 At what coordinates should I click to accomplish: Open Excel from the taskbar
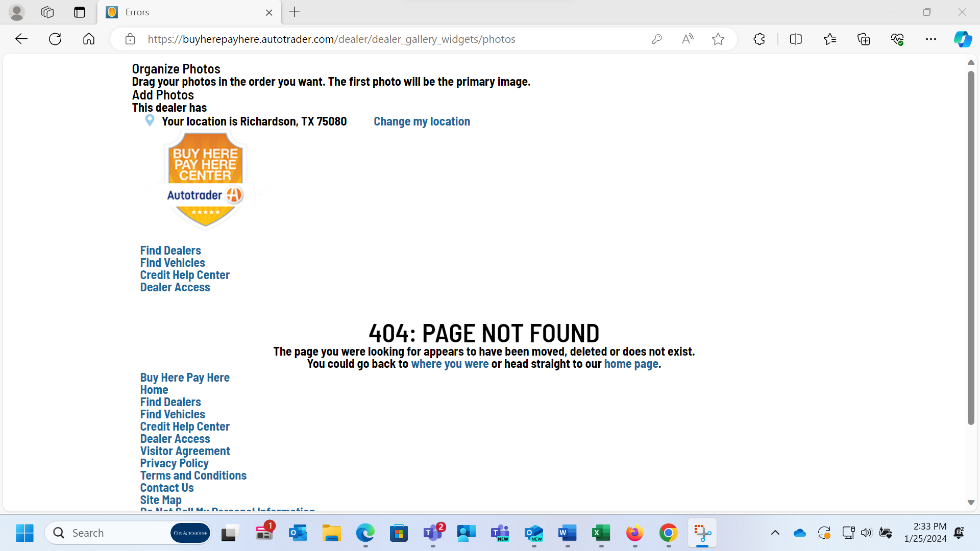pyautogui.click(x=601, y=533)
